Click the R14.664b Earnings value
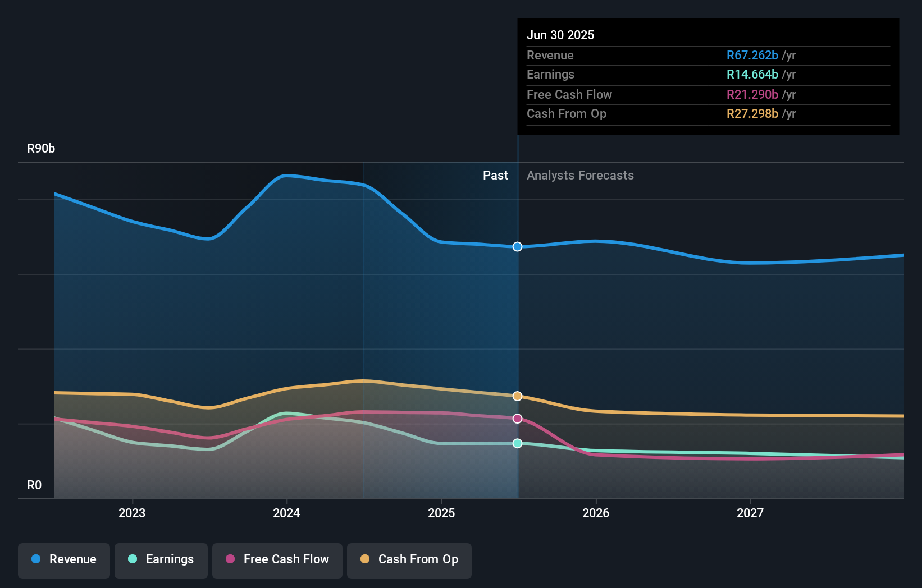Screen dimensions: 922x588 click(x=752, y=74)
